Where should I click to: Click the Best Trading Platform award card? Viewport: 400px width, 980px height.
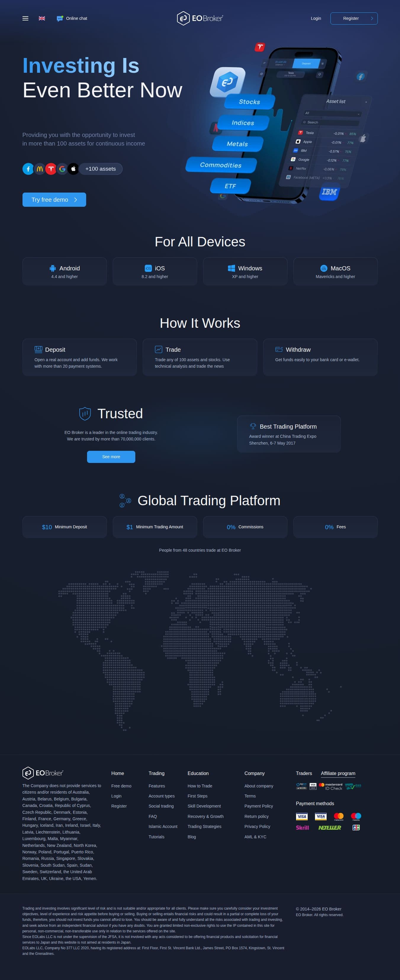coord(289,434)
